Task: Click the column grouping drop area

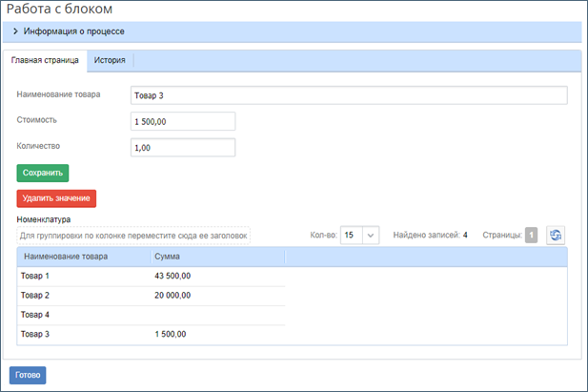Action: [x=133, y=235]
